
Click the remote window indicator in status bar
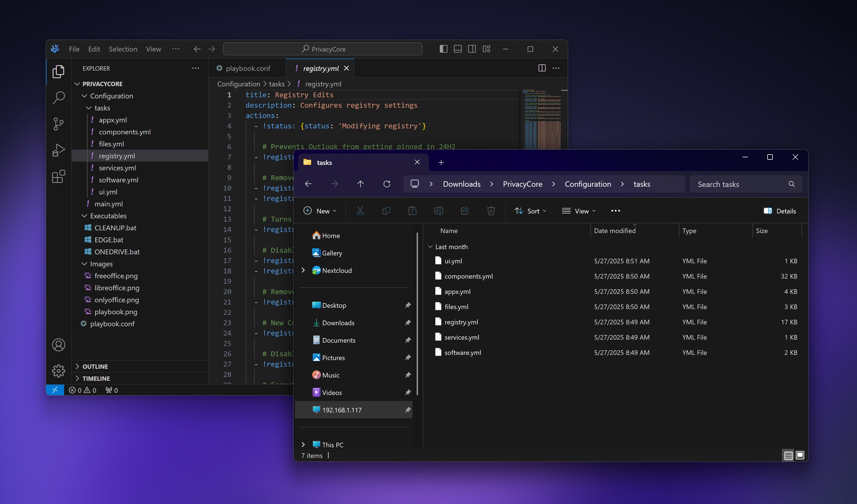click(x=55, y=390)
